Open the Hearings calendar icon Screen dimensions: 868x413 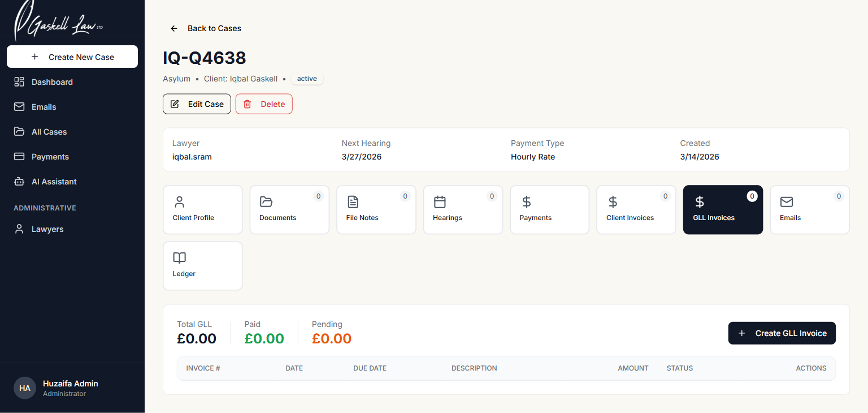[x=439, y=201]
